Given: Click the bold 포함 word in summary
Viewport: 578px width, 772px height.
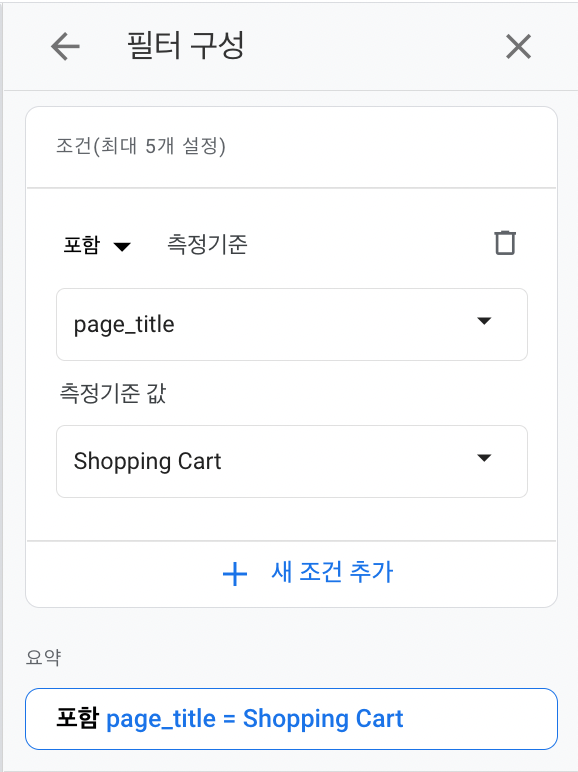Looking at the screenshot, I should click(x=78, y=718).
